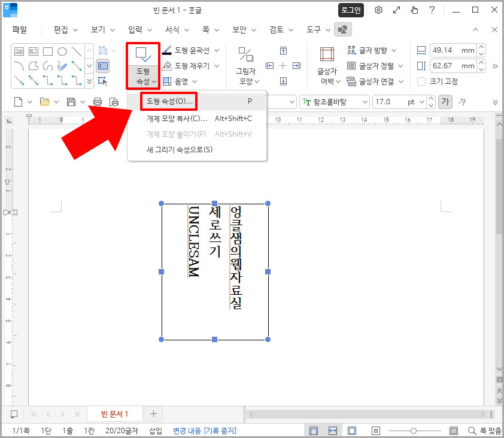The height and width of the screenshot is (438, 504).
Task: Select the vertical text box tool
Action: tap(34, 51)
